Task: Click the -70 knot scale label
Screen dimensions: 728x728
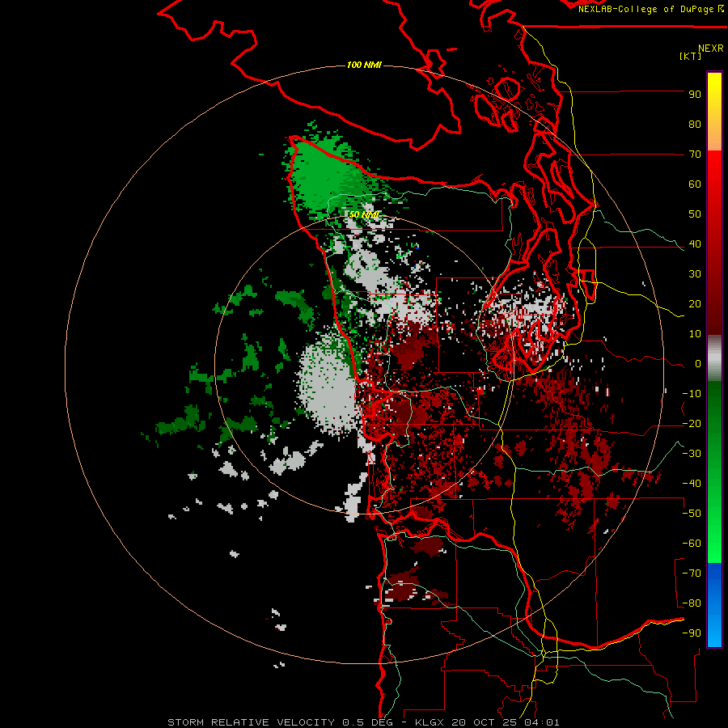Action: pyautogui.click(x=692, y=574)
